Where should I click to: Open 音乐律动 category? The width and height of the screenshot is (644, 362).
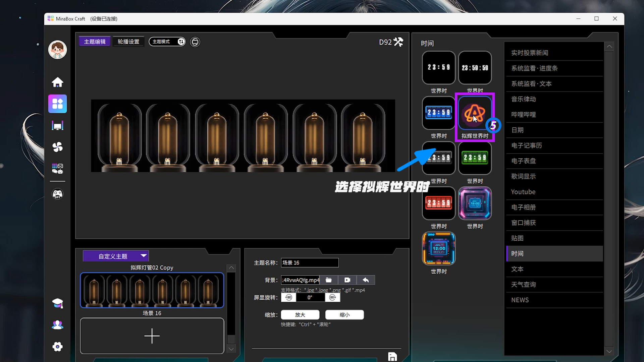pos(554,99)
